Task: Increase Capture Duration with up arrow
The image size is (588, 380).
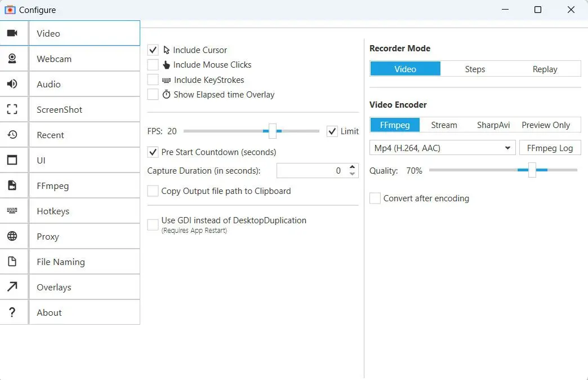Action: [352, 167]
